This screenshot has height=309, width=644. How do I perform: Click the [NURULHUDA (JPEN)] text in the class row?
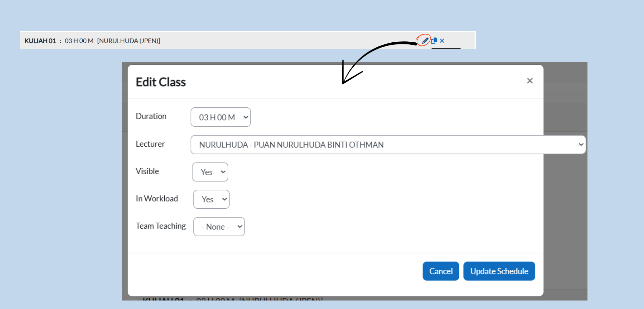128,41
